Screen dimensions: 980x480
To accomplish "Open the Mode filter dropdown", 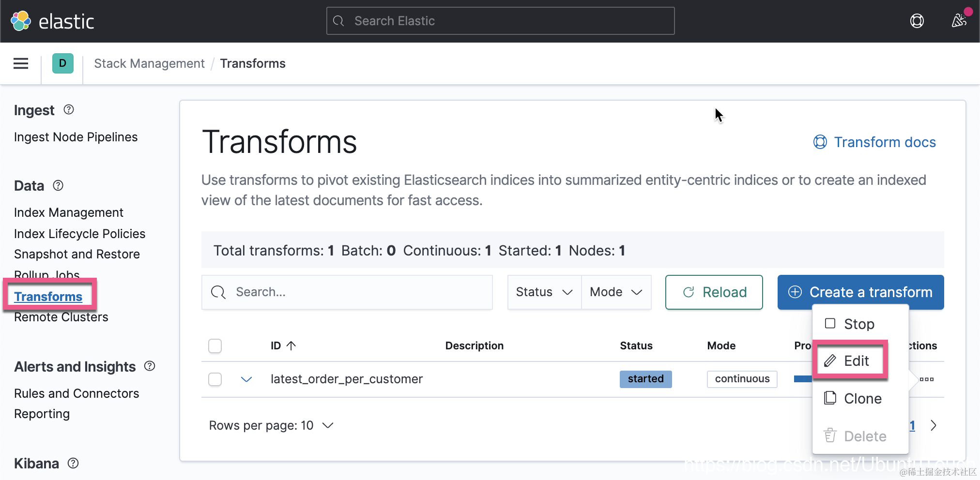I will pos(616,292).
